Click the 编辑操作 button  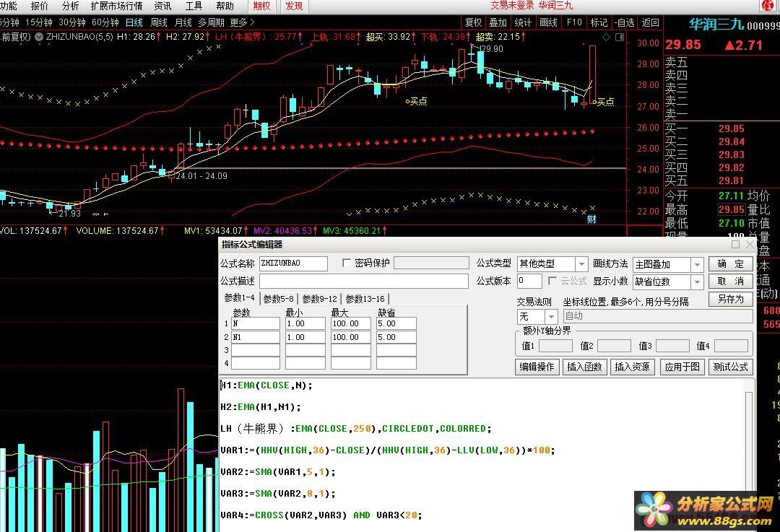point(537,367)
